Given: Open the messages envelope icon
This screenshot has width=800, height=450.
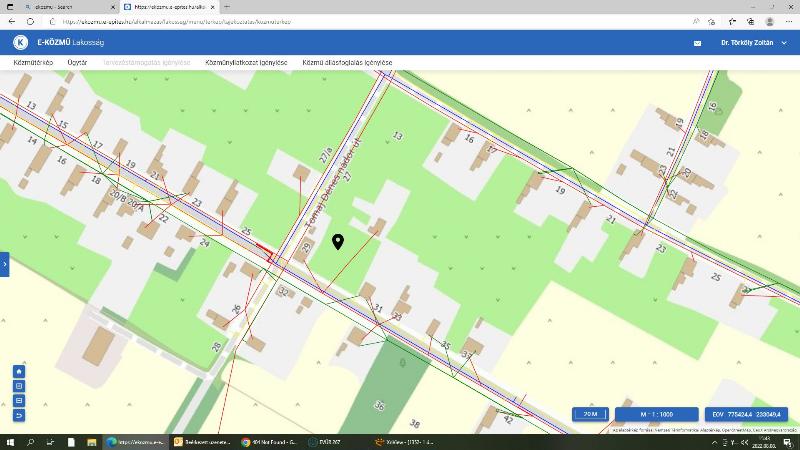Looking at the screenshot, I should point(697,43).
